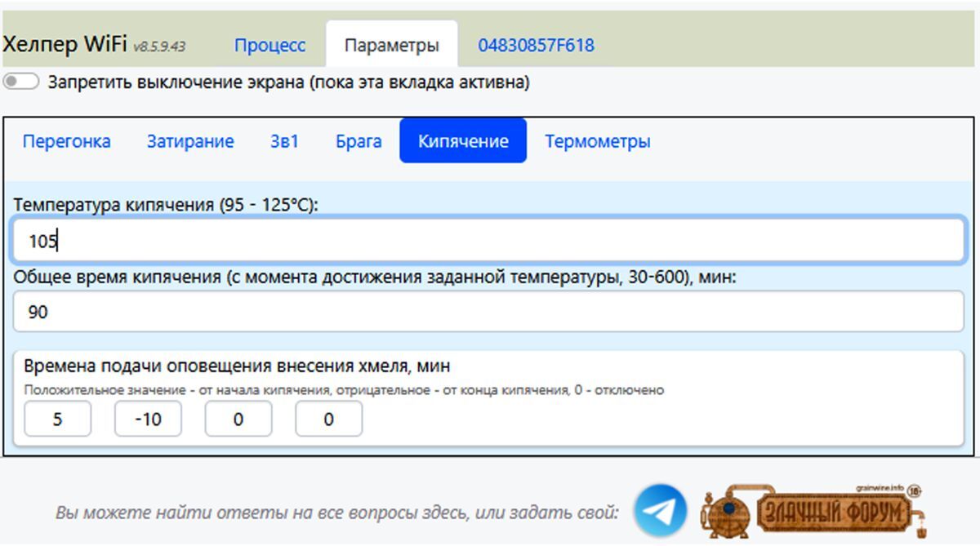Open the Затирание settings tab
This screenshot has height=546, width=980.
(190, 141)
